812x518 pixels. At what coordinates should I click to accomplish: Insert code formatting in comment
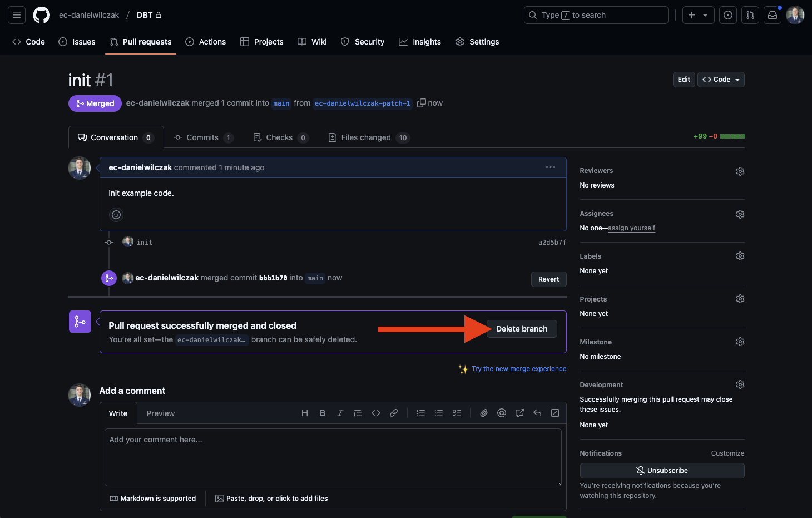tap(376, 413)
